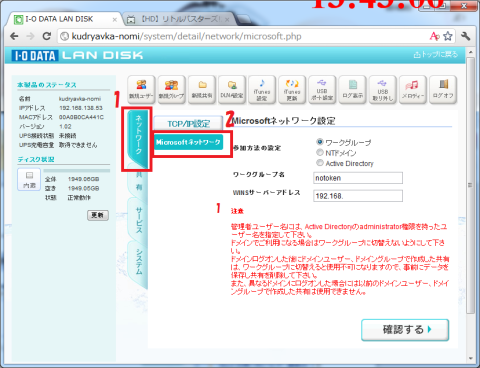Click the 正常動作 disk state text

coord(79,198)
